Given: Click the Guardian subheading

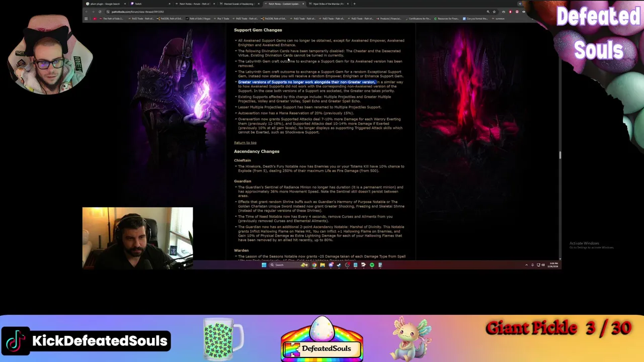Looking at the screenshot, I should pyautogui.click(x=243, y=181).
